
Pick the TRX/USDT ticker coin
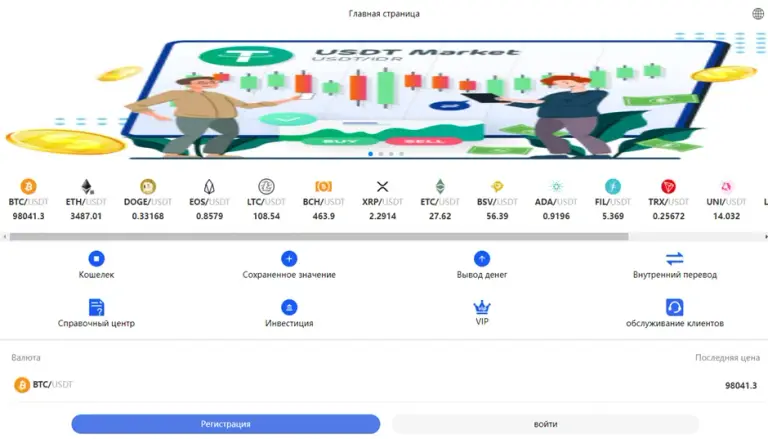pos(669,186)
